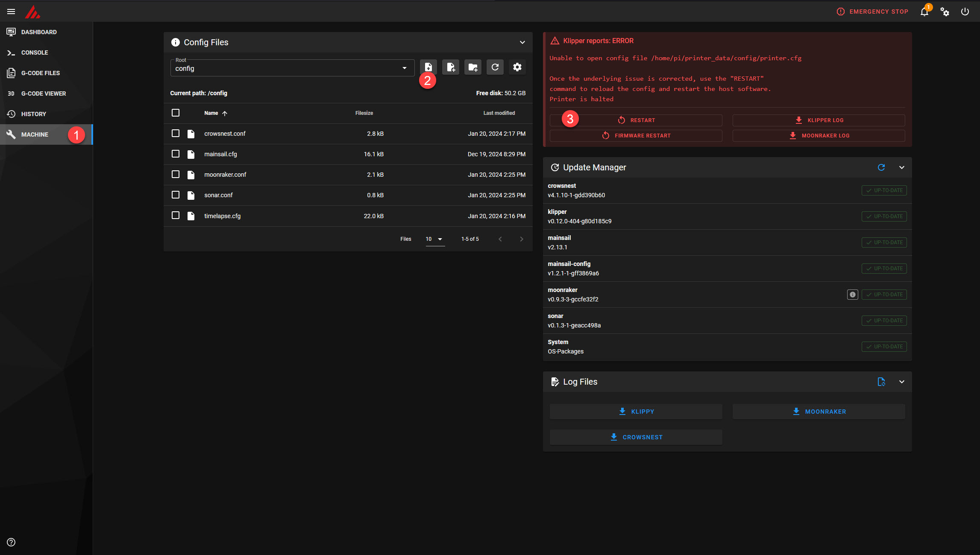Check the sonar.conf checkbox
The height and width of the screenshot is (555, 980).
pos(175,195)
